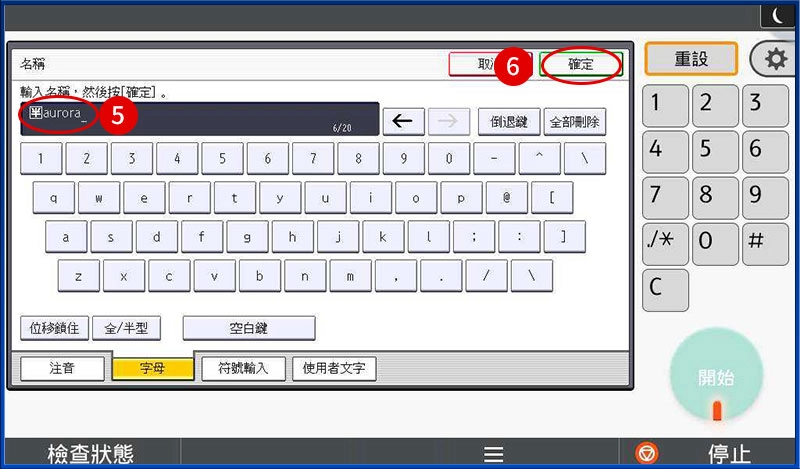
Task: Open the 使用者文字 user text tab
Action: pyautogui.click(x=334, y=368)
